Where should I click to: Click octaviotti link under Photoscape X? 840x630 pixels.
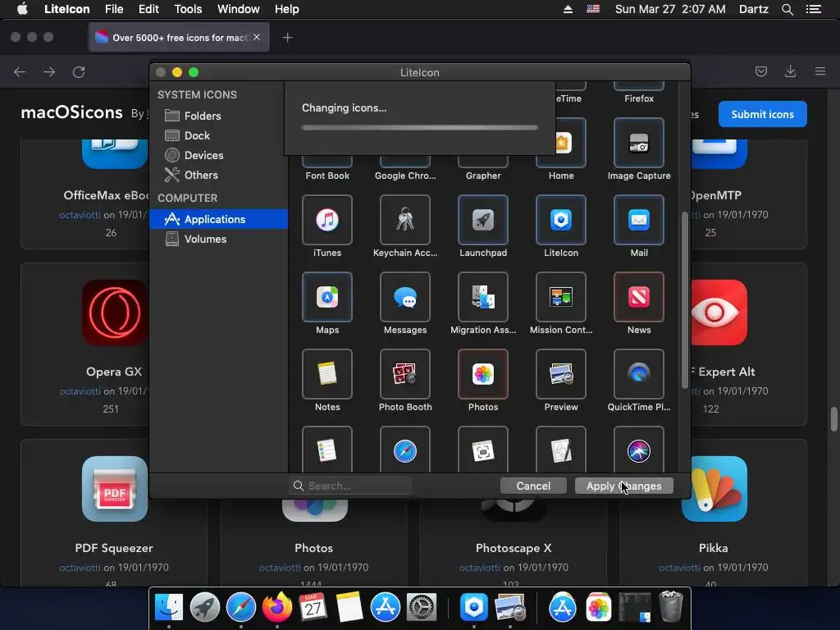coord(479,568)
